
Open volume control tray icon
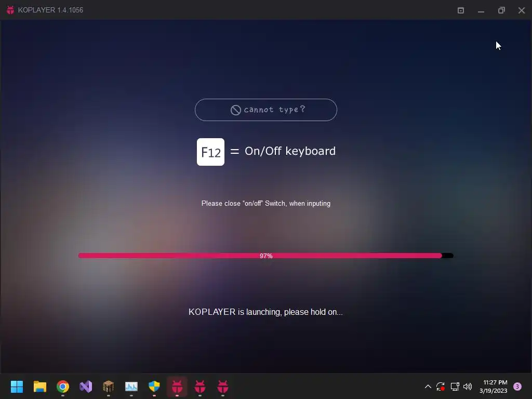[468, 387]
